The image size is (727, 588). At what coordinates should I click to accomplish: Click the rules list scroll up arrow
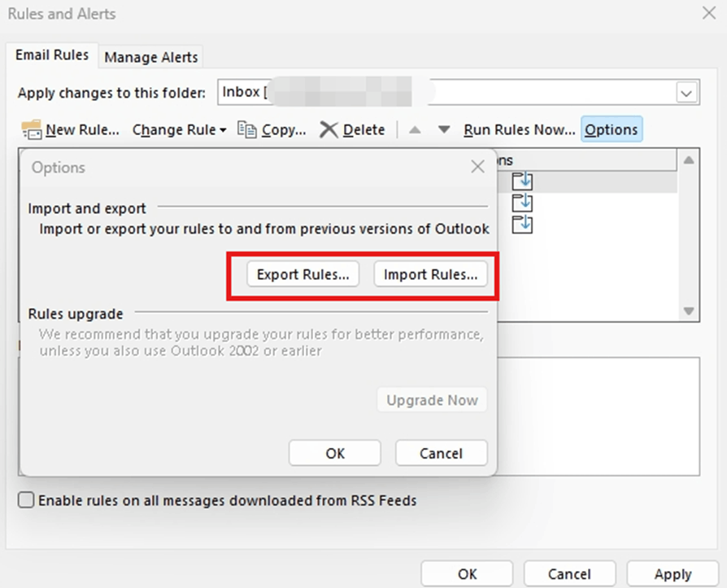click(689, 160)
